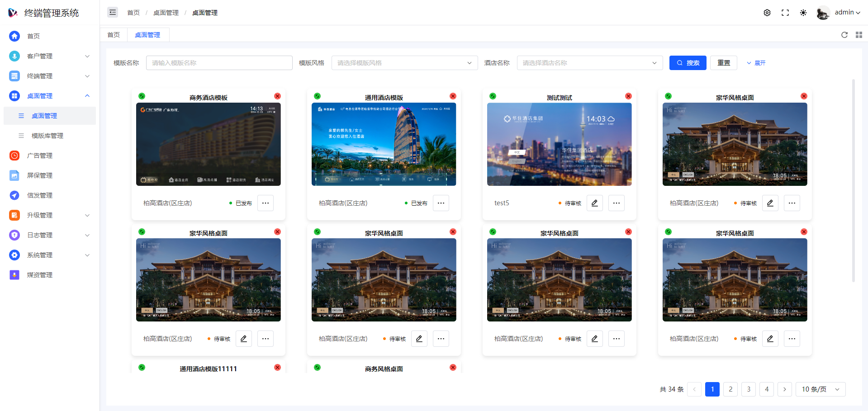This screenshot has width=868, height=411.
Task: Click the admin user avatar
Action: point(823,13)
